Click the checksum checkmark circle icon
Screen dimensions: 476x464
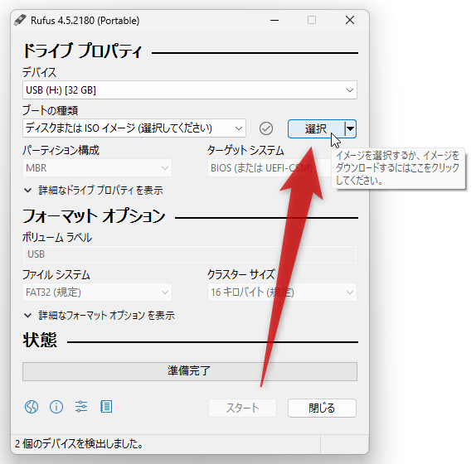(x=266, y=128)
